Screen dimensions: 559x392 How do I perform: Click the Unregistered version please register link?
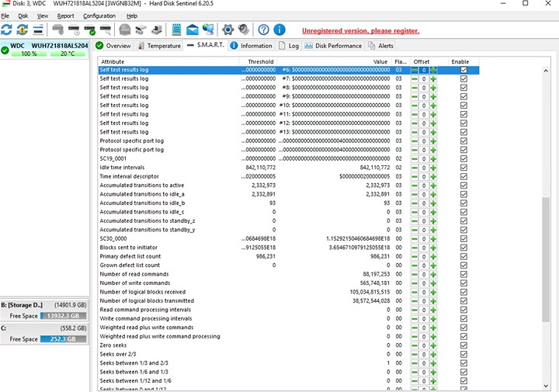360,31
